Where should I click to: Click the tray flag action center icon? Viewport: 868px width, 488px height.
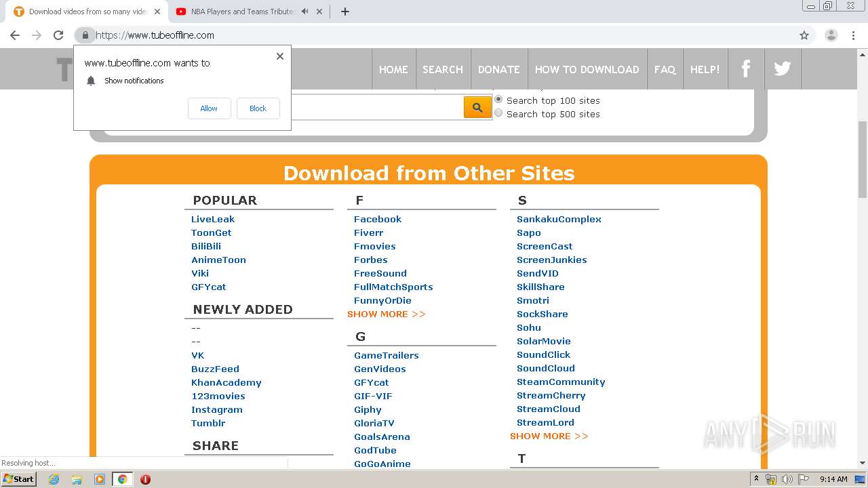tap(802, 479)
